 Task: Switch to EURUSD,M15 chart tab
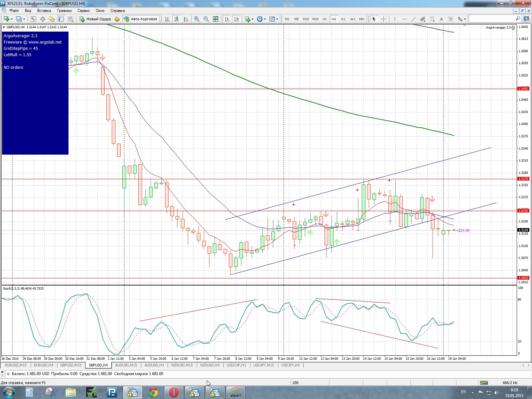(x=16, y=365)
